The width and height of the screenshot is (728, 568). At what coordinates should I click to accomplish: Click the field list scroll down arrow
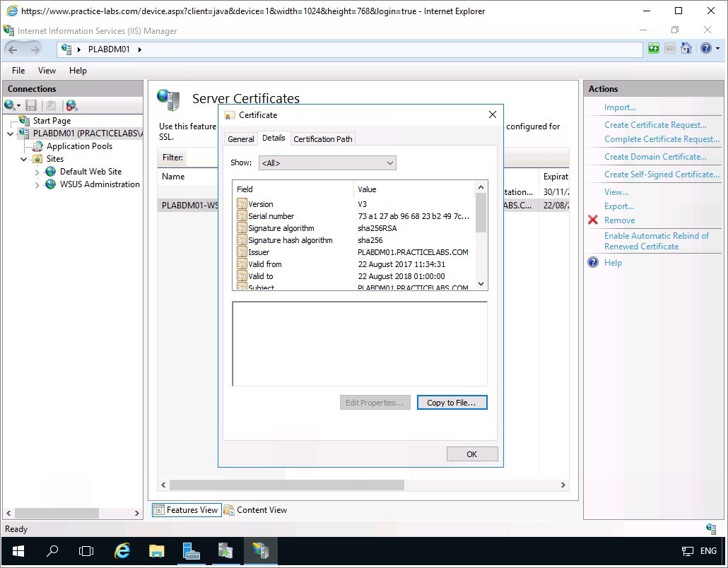(x=481, y=284)
